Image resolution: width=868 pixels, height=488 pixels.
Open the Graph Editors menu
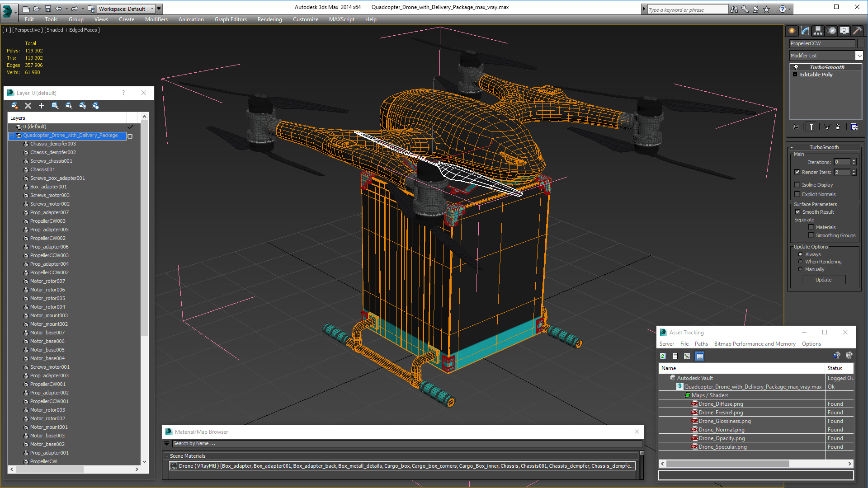click(231, 19)
